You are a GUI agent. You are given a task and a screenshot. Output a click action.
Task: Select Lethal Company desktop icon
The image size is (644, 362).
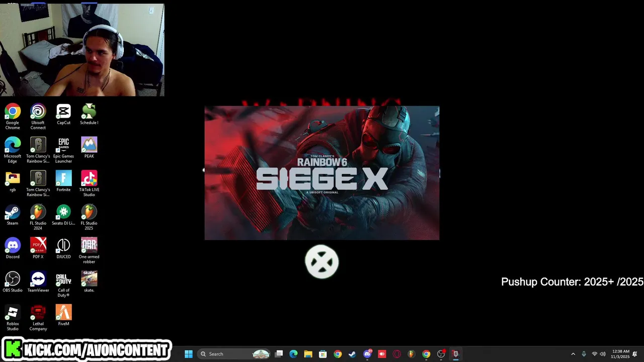pos(38,318)
